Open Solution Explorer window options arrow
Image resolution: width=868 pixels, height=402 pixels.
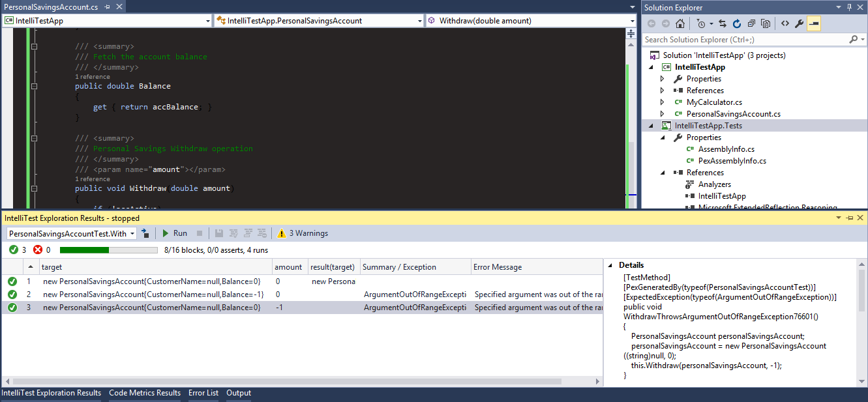[x=839, y=7]
